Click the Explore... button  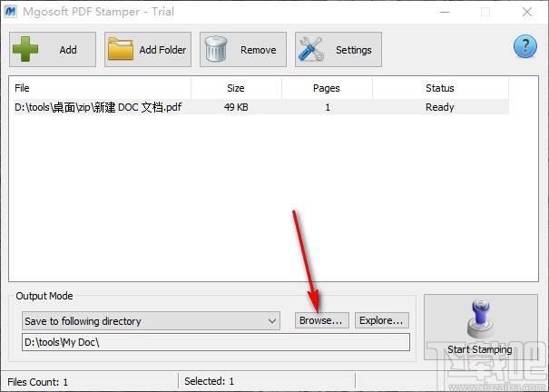(382, 320)
